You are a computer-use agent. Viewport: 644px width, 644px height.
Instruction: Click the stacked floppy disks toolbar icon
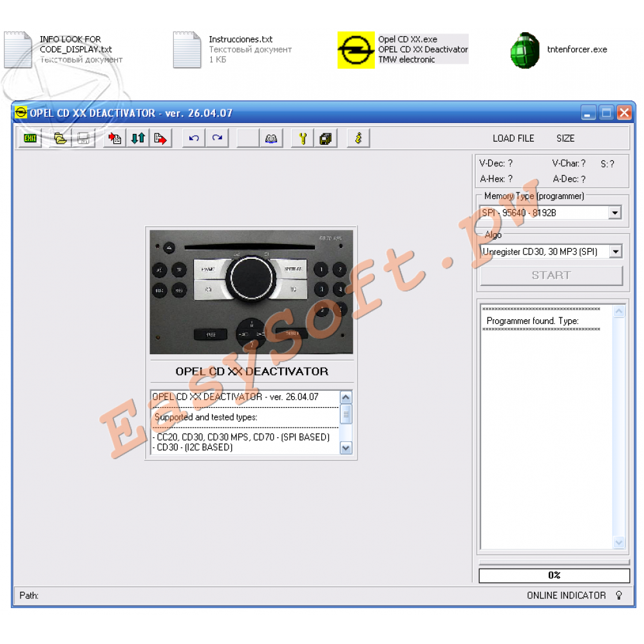tap(326, 138)
